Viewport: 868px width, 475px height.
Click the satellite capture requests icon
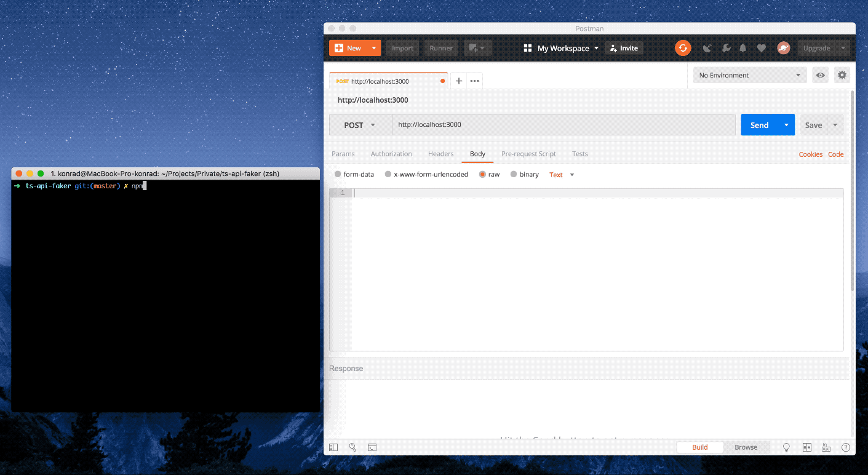(707, 48)
